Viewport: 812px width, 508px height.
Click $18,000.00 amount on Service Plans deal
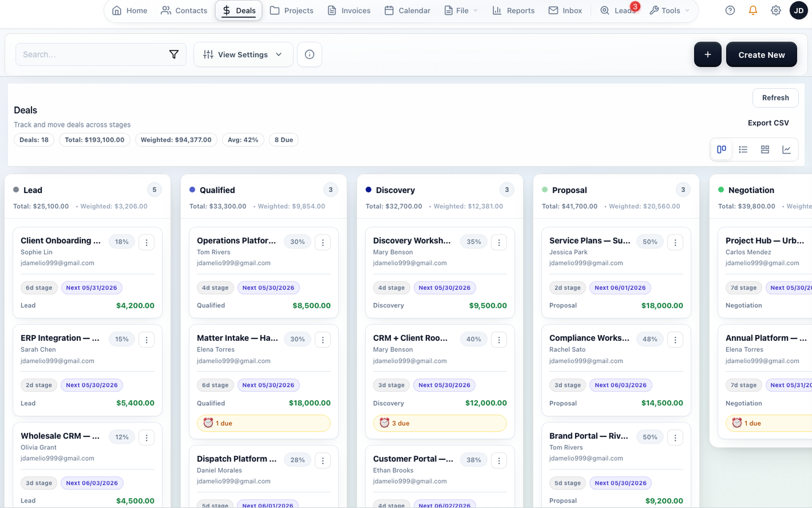click(x=662, y=306)
